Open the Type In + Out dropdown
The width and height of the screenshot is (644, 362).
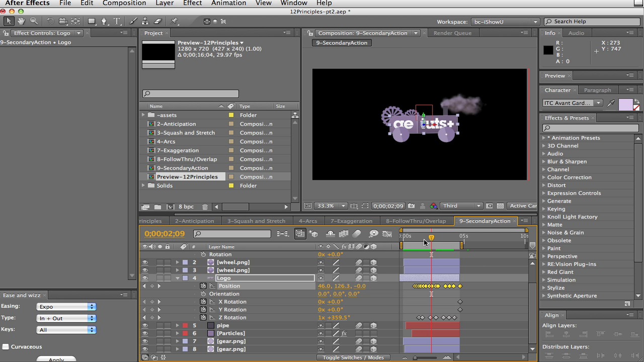tap(66, 318)
